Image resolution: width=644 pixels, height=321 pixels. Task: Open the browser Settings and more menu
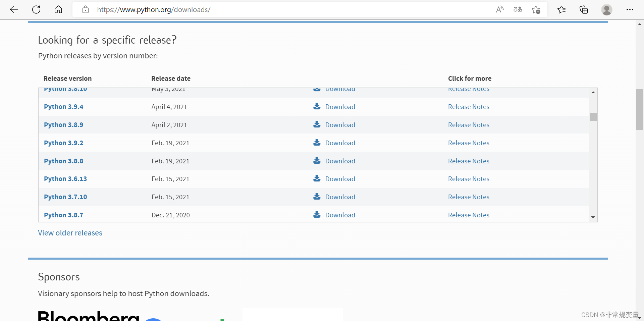630,10
